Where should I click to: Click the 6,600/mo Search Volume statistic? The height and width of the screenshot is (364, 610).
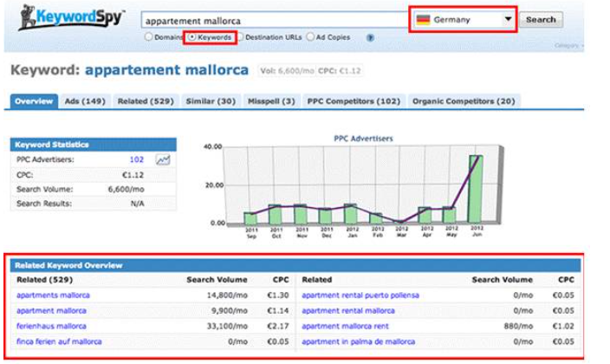click(x=126, y=190)
